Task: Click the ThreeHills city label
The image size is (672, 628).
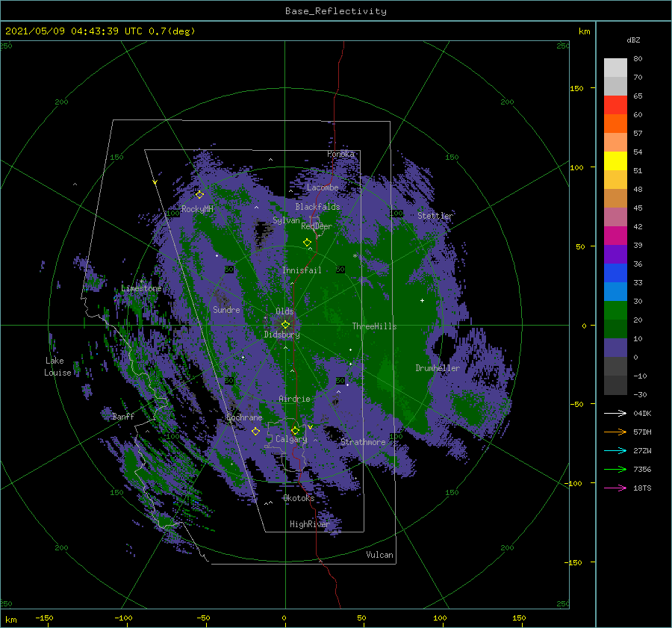Action: [x=374, y=326]
